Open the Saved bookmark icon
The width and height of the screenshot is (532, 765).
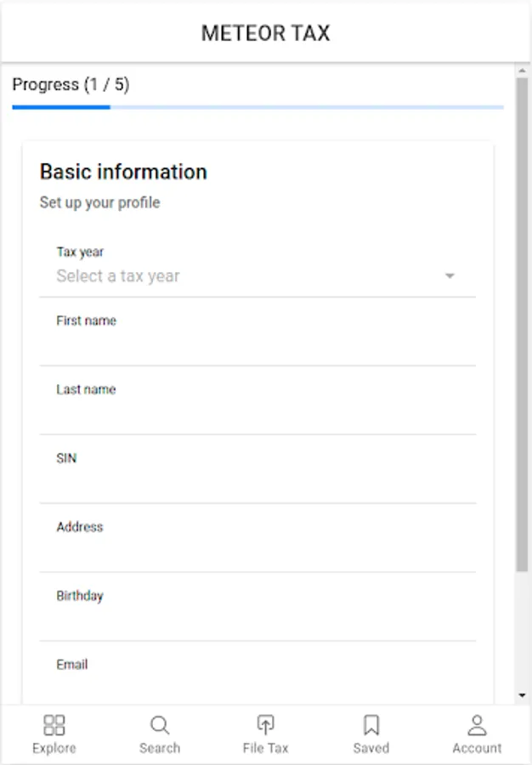(371, 725)
